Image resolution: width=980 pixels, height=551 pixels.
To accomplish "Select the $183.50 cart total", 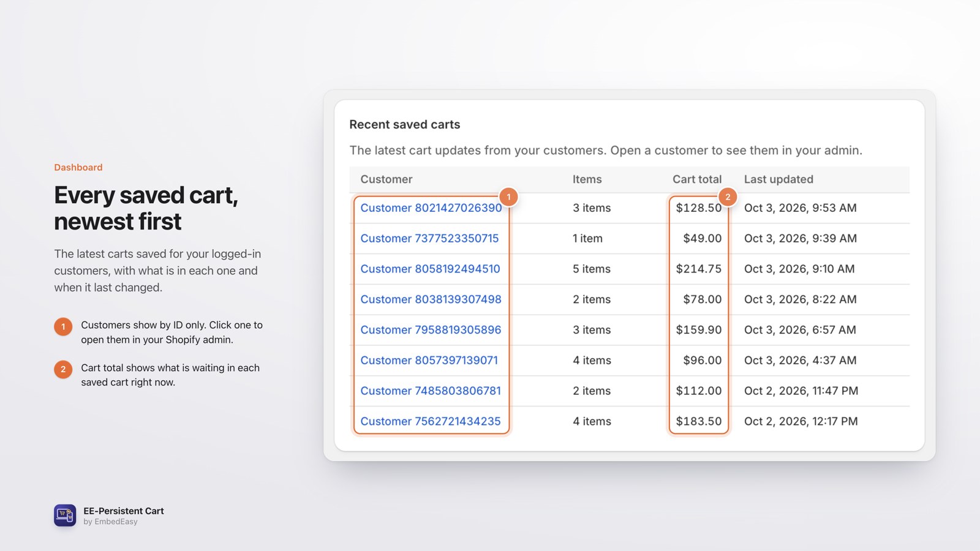I will [699, 422].
